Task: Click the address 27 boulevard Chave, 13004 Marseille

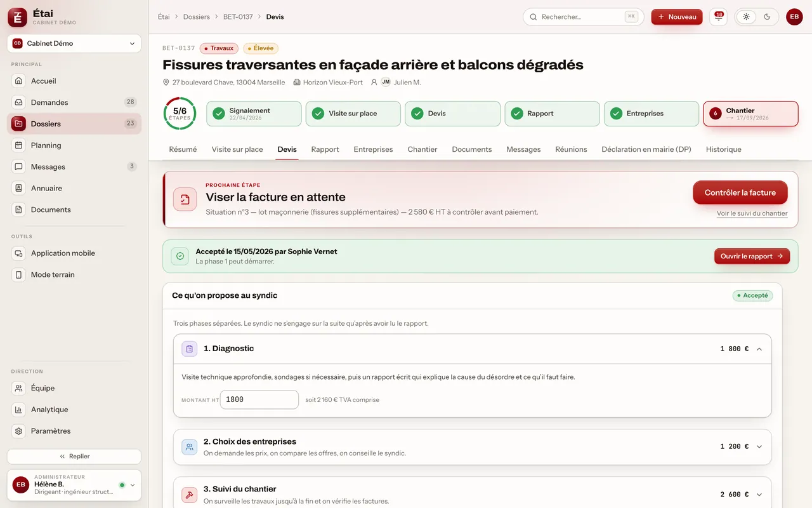Action: tap(228, 83)
